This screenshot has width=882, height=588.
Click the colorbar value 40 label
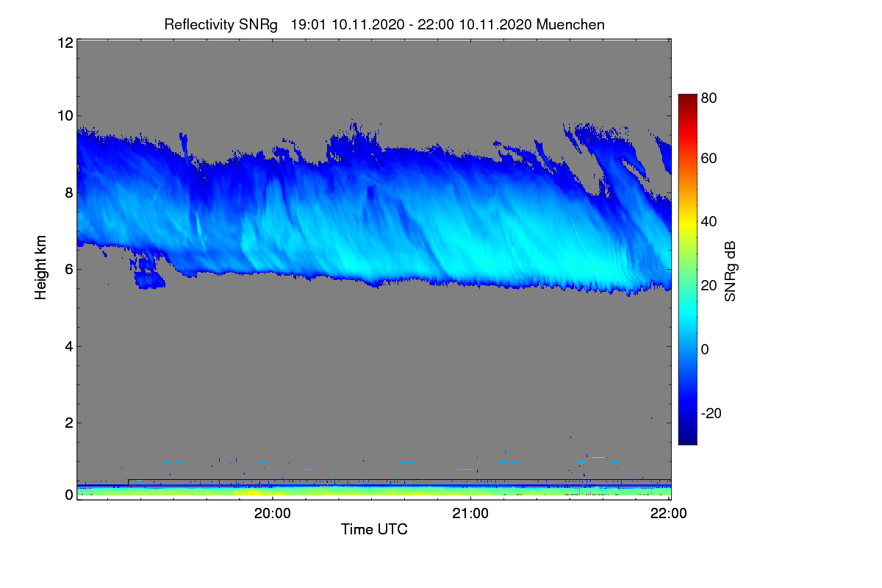click(709, 221)
